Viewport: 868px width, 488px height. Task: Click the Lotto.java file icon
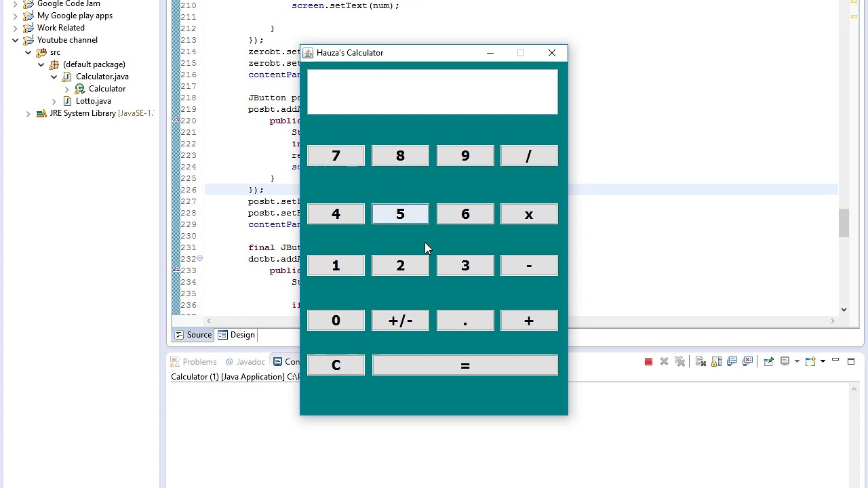coord(67,101)
